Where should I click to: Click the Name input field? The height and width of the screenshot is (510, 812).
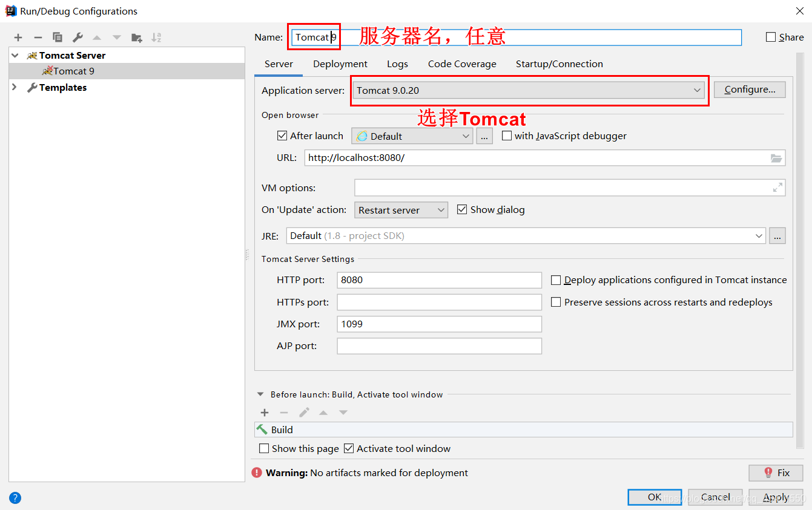click(517, 38)
